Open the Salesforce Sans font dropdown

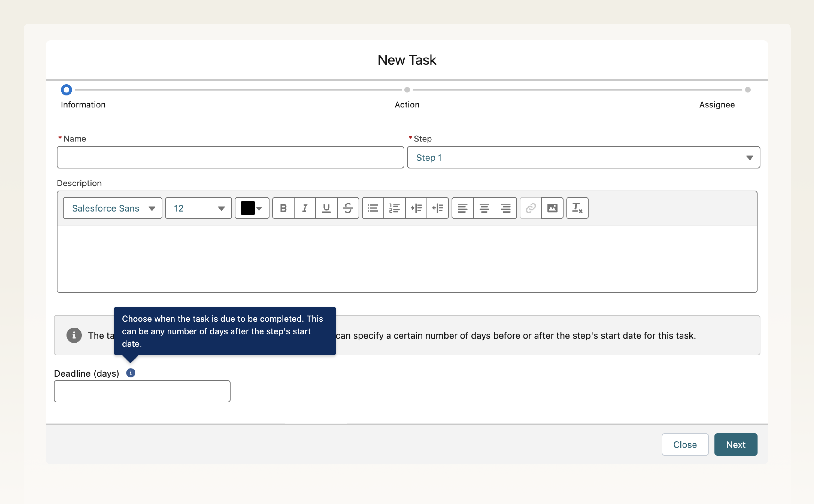coord(112,208)
